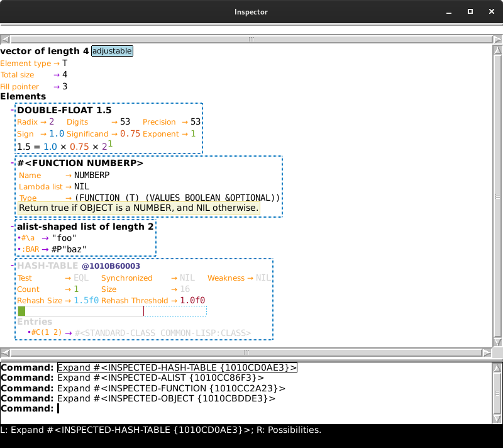Click Expand #<INSPECTED-HASH-TABLE> in command history

click(x=177, y=367)
